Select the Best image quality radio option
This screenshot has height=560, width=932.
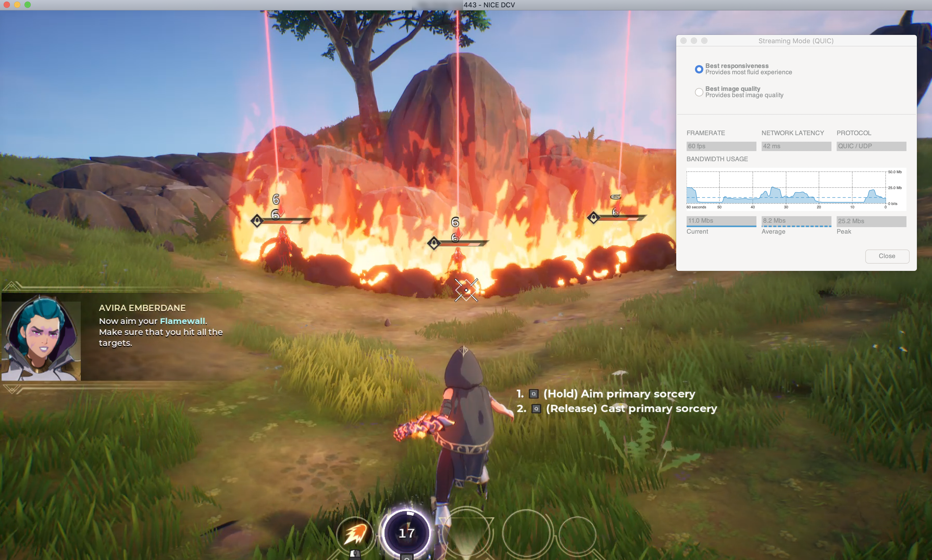pos(699,92)
